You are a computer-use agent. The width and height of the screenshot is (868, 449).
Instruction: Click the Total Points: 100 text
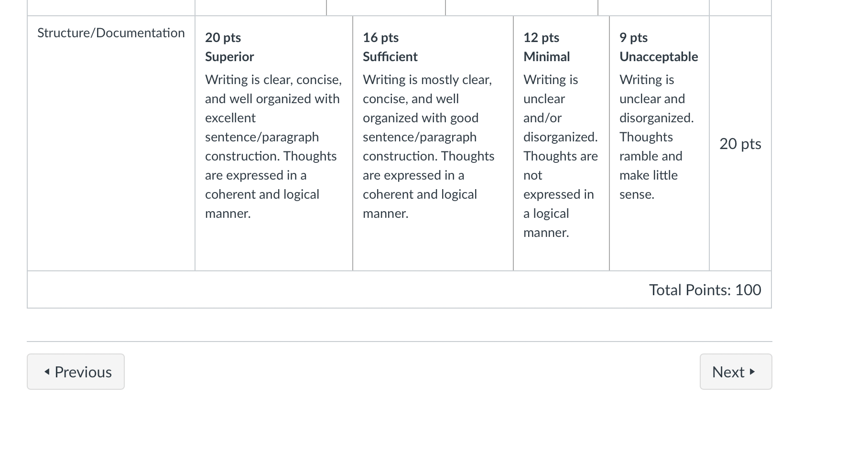[x=705, y=290]
